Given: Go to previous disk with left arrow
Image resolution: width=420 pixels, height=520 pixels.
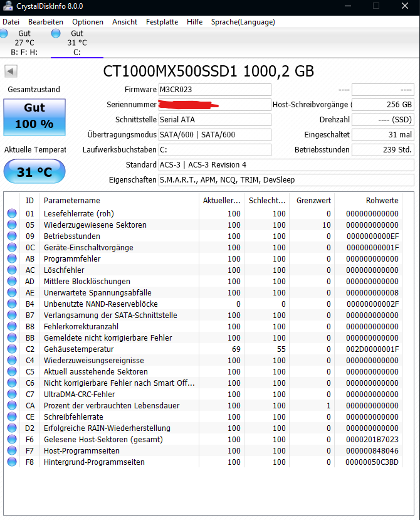Looking at the screenshot, I should 11,71.
